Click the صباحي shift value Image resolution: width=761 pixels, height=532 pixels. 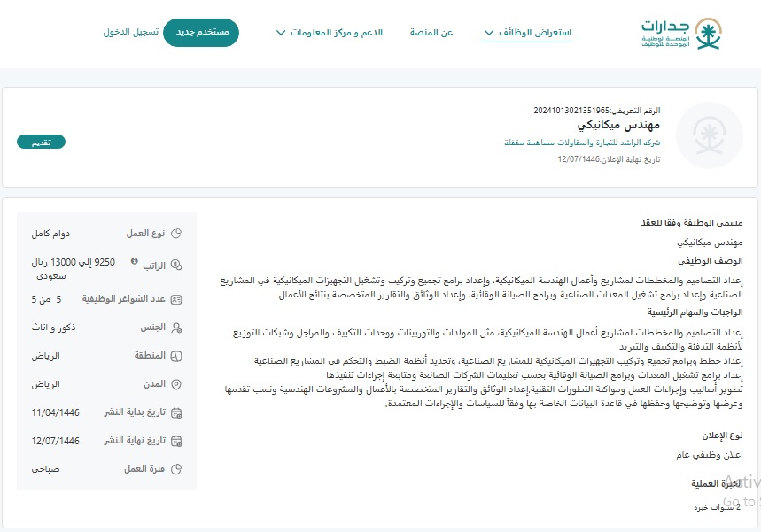(x=45, y=469)
